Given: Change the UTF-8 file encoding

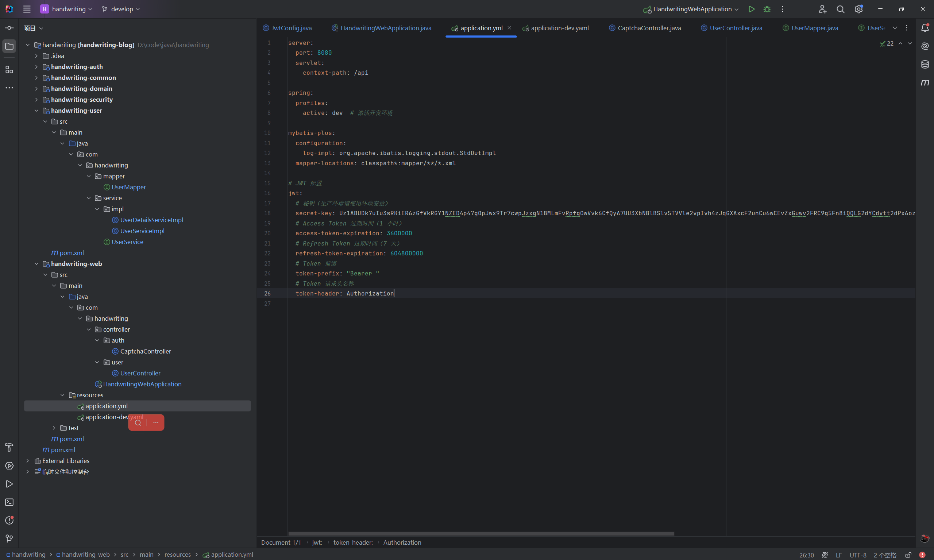Looking at the screenshot, I should 857,555.
